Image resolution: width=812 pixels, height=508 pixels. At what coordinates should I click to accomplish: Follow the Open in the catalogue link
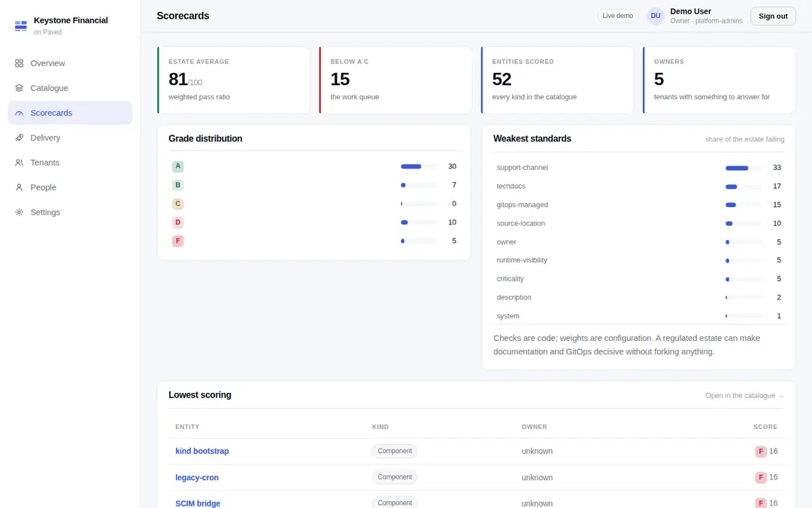coord(744,396)
